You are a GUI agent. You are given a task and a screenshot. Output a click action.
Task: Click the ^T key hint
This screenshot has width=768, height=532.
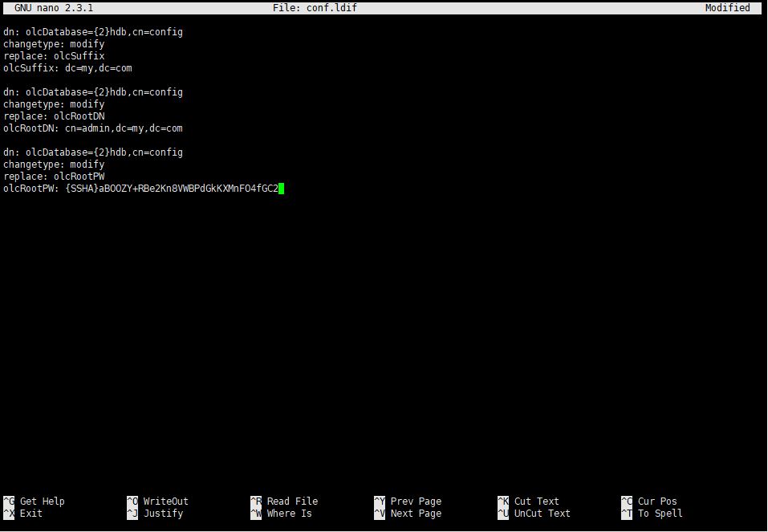[x=627, y=514]
